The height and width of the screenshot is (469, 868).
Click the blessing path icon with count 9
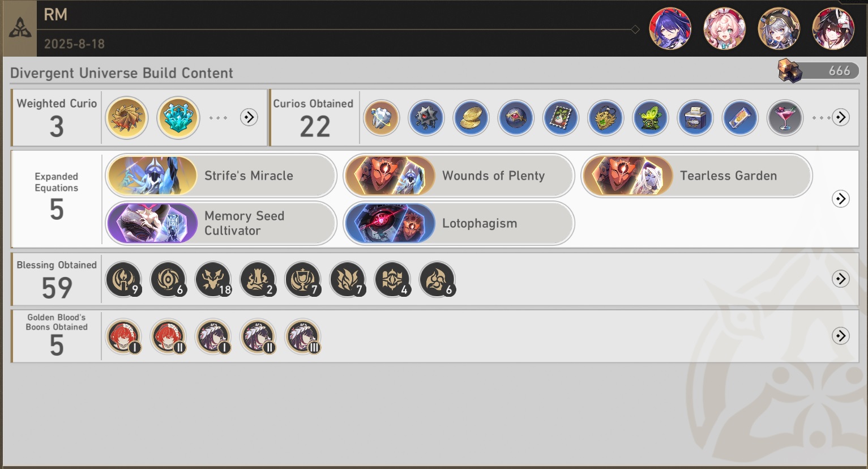click(123, 279)
